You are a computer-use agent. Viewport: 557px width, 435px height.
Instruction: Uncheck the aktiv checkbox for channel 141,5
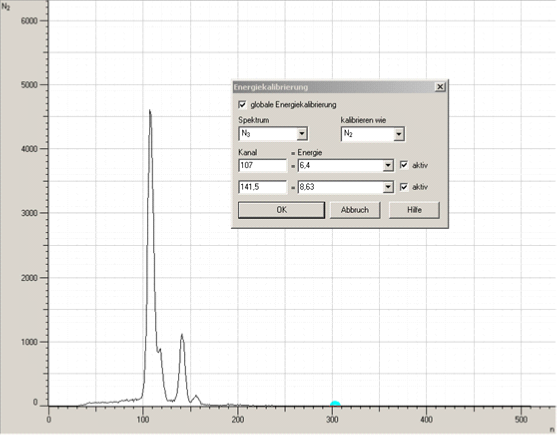point(404,187)
